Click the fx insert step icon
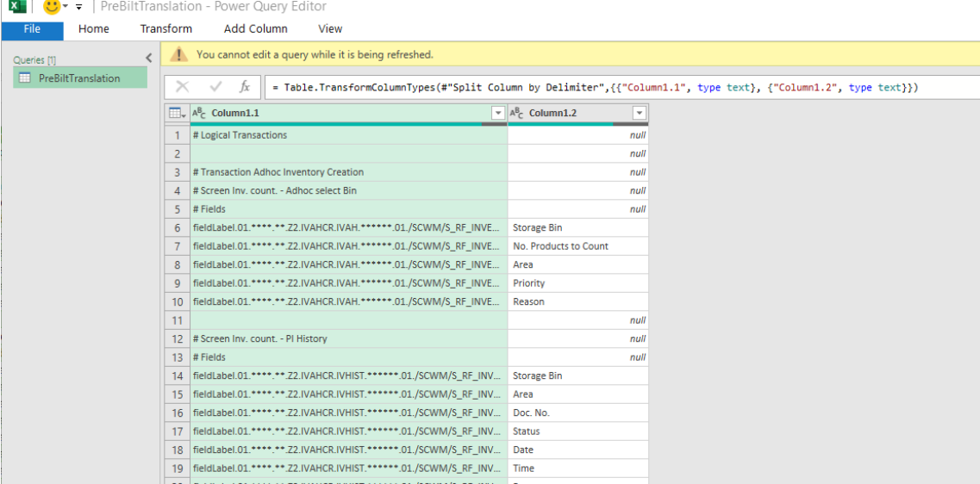 click(245, 87)
